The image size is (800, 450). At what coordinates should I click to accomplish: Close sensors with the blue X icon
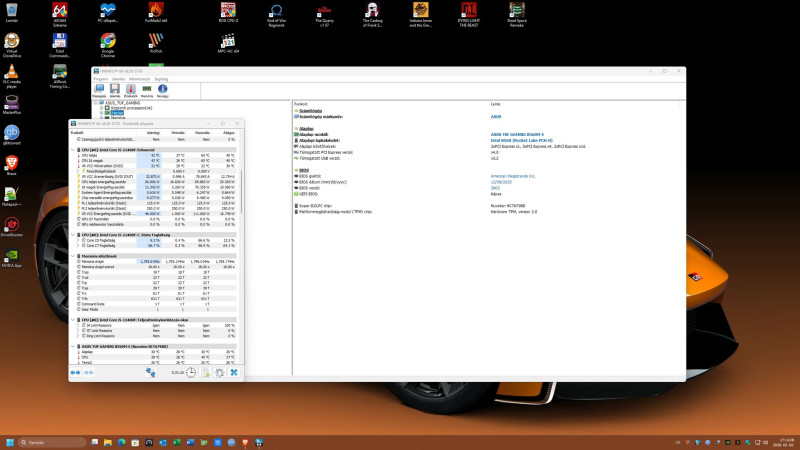[234, 373]
